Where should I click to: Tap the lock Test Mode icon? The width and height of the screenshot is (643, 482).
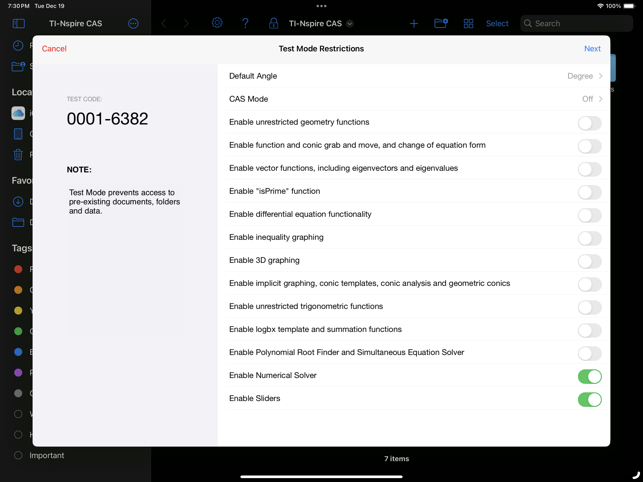click(273, 23)
